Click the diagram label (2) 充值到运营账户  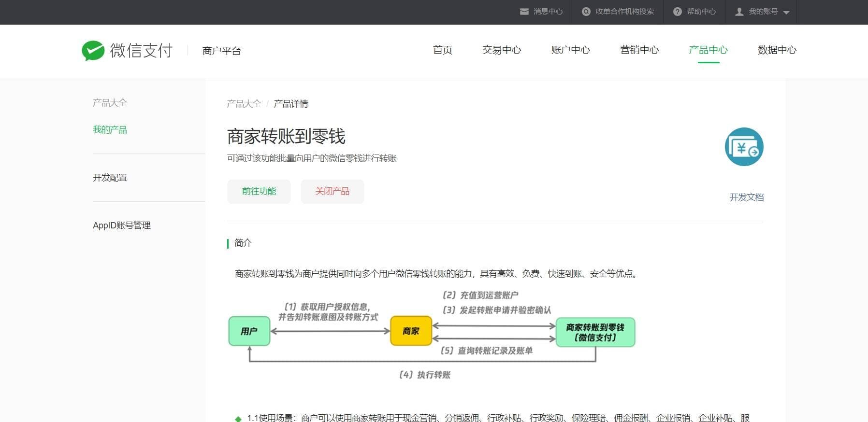[x=480, y=295]
